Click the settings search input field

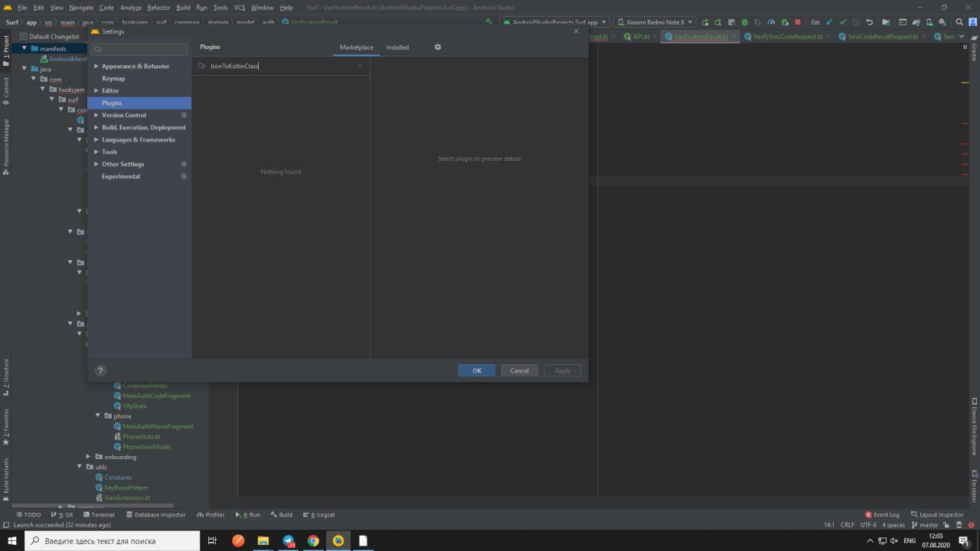(x=139, y=50)
